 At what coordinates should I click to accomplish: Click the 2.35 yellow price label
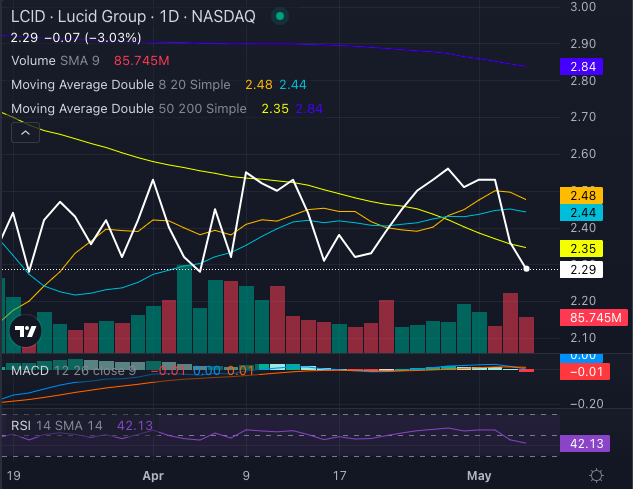pos(581,248)
